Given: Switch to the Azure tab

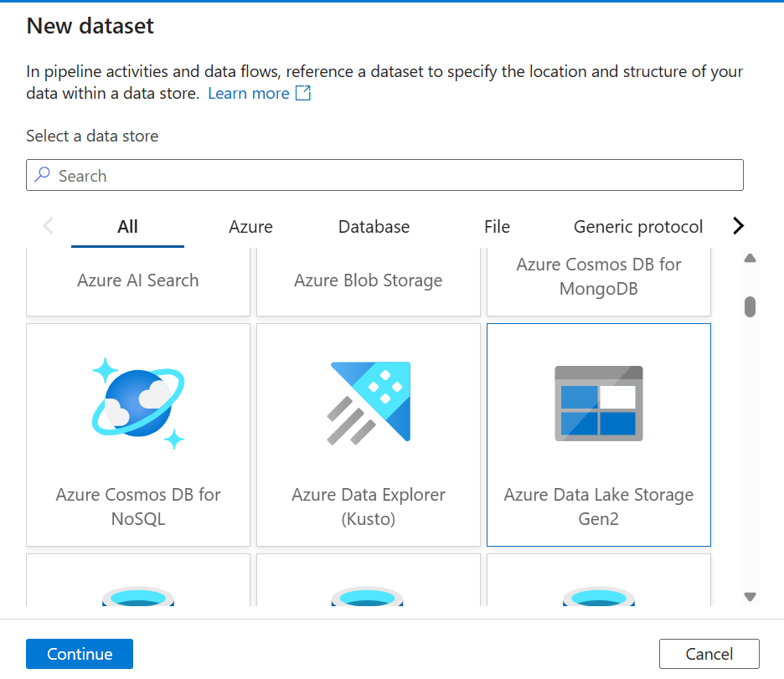Looking at the screenshot, I should [x=250, y=226].
